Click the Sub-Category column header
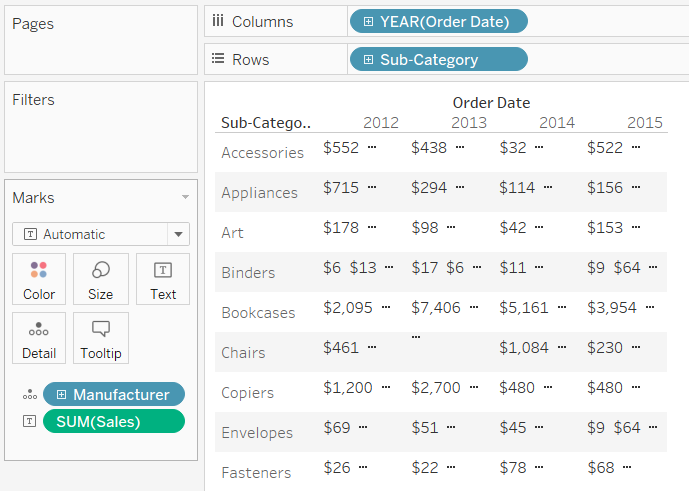Viewport: 689px width, 491px height. pyautogui.click(x=265, y=123)
